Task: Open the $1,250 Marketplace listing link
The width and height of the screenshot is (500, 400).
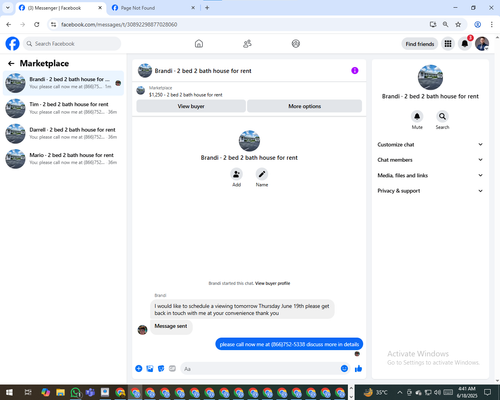Action: (186, 95)
